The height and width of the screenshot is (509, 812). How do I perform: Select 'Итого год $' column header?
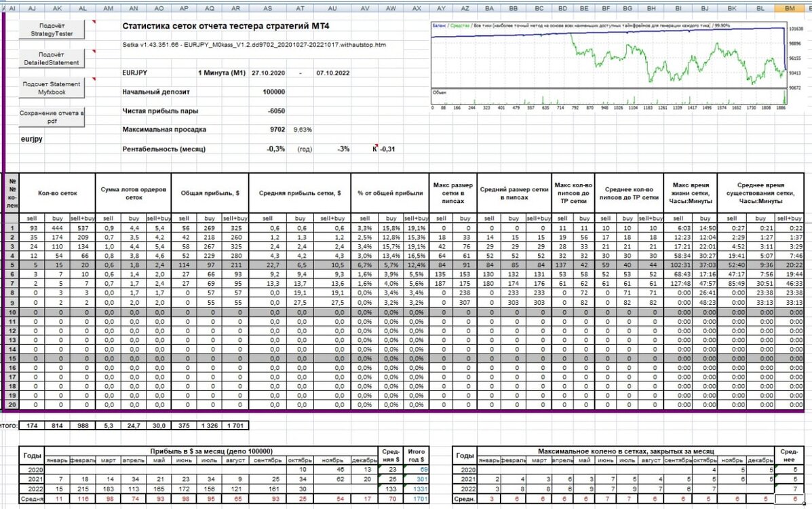point(416,455)
